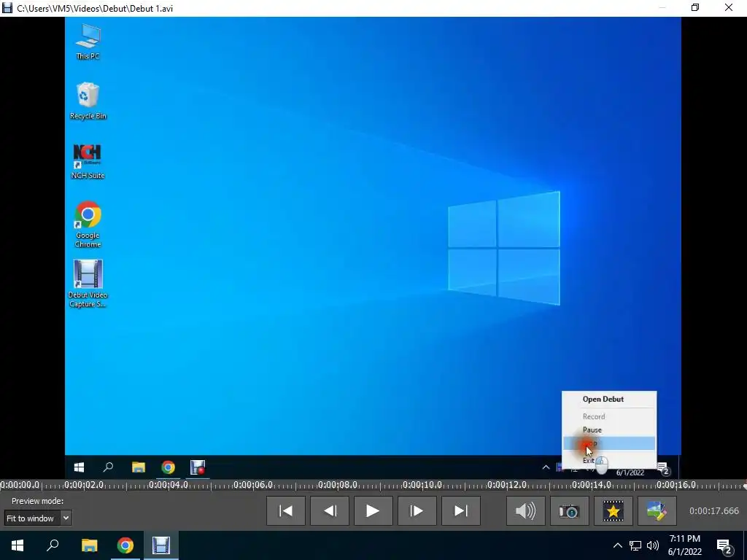Open the Preview mode 'Fit to window' dropdown

[x=38, y=518]
